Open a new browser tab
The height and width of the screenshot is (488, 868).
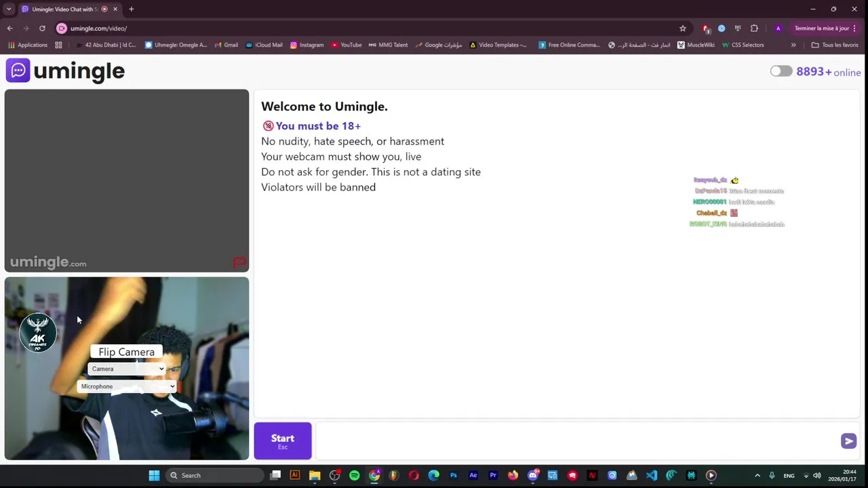(131, 9)
